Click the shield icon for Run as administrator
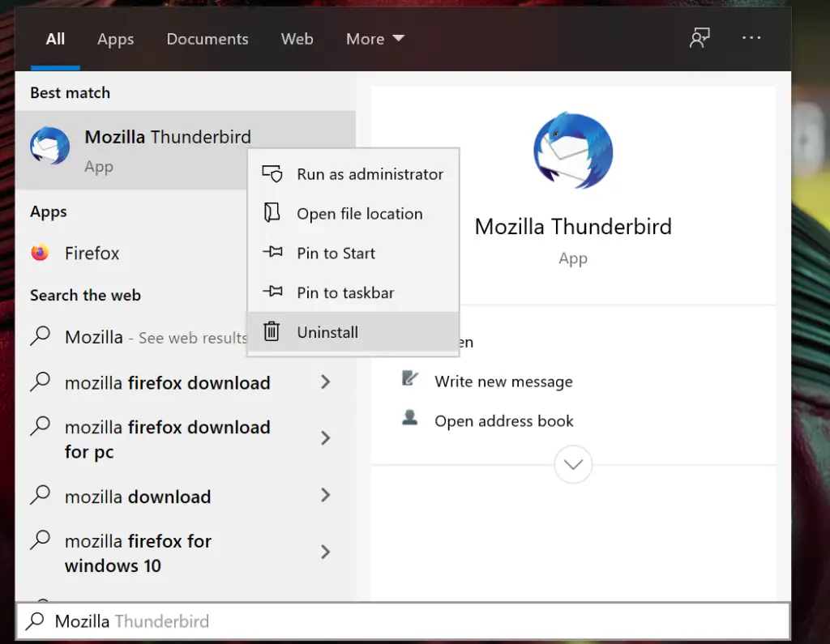The image size is (830, 644). click(x=272, y=173)
